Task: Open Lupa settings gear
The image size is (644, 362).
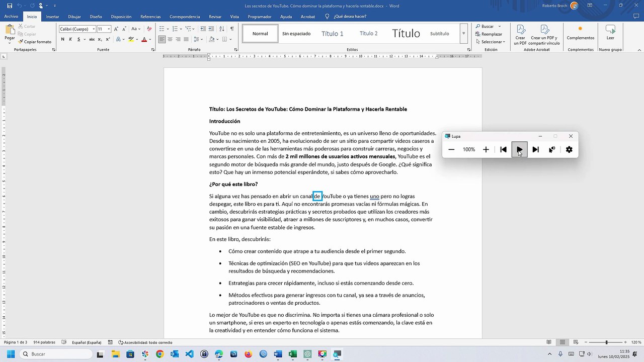Action: (x=569, y=149)
